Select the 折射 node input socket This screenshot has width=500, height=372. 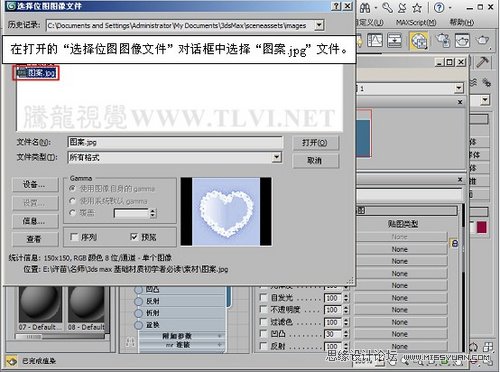tap(138, 313)
